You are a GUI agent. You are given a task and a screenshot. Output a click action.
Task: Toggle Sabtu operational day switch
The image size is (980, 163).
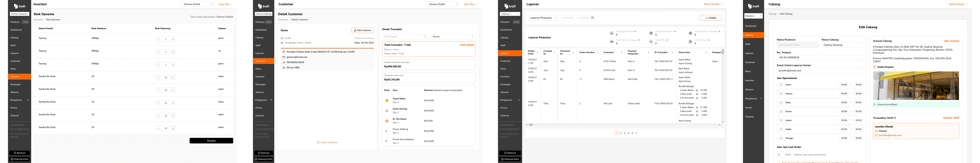point(780,129)
